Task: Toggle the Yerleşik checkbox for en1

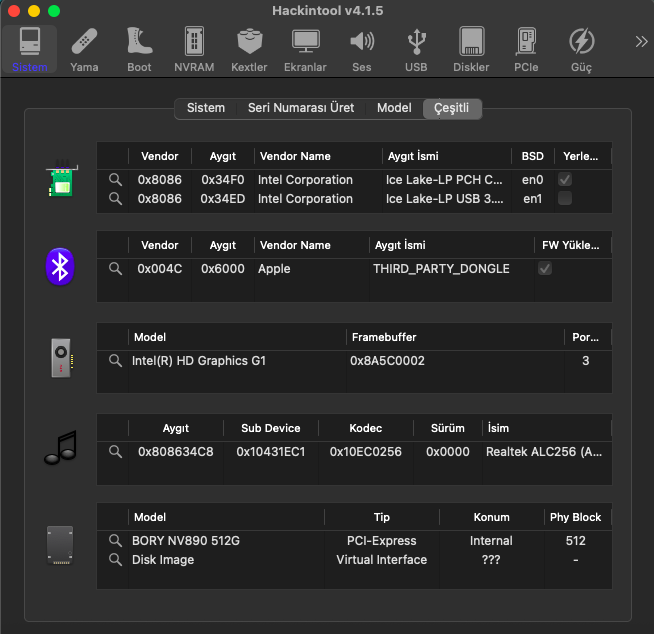Action: pyautogui.click(x=565, y=198)
